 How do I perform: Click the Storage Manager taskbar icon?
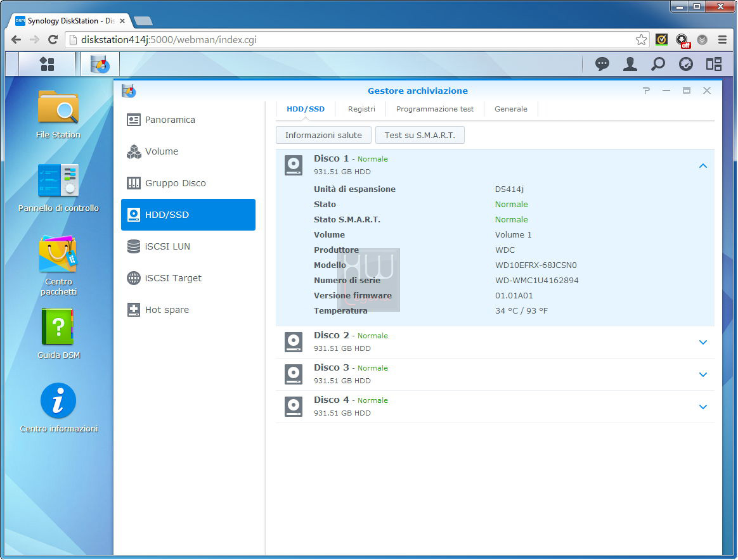coord(100,64)
